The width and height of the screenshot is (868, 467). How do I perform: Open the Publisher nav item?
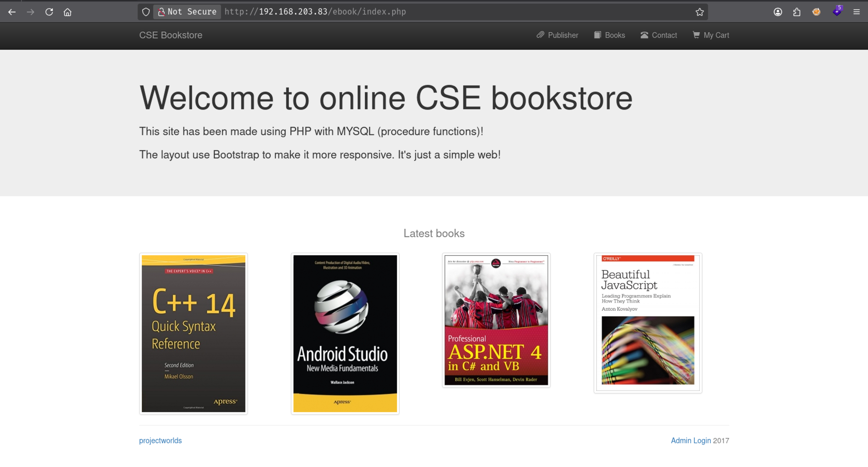[557, 35]
